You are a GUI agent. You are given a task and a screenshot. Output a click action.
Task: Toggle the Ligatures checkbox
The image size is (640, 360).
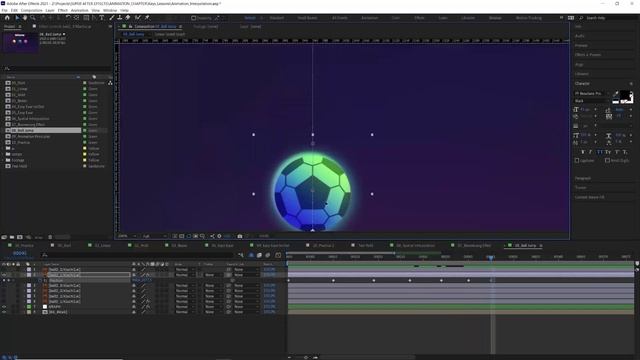[x=577, y=160]
